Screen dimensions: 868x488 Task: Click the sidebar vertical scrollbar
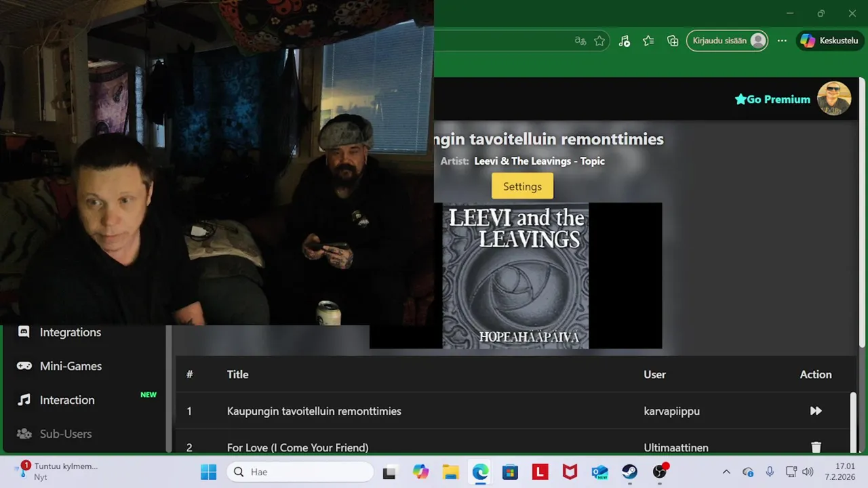click(168, 388)
